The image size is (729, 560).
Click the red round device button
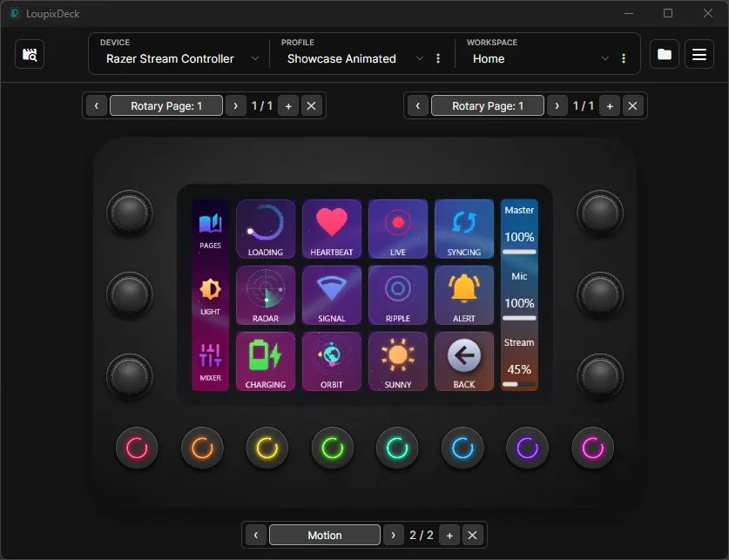(137, 448)
